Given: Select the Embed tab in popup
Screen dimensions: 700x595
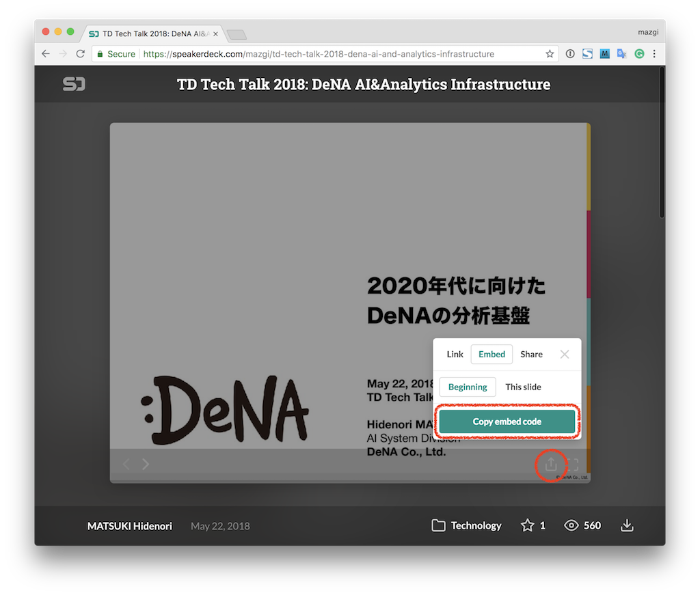Looking at the screenshot, I should tap(492, 354).
